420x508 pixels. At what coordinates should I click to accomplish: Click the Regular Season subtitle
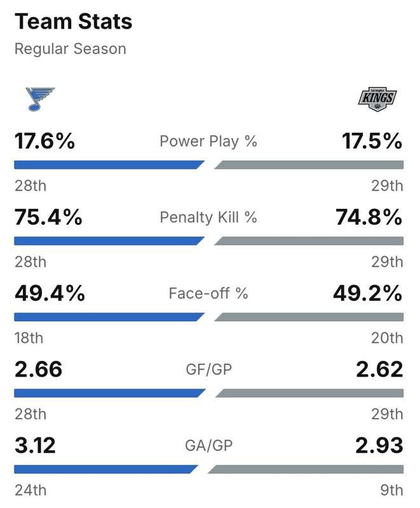click(70, 49)
